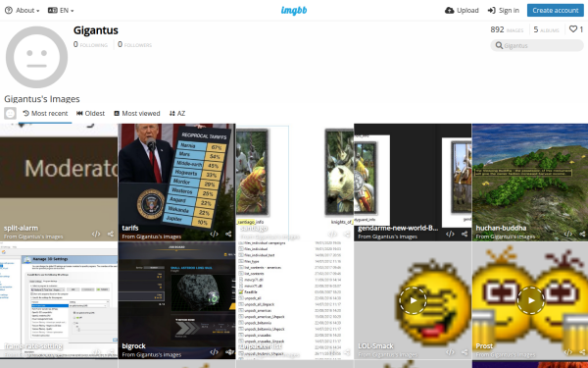The image size is (588, 368).
Task: Click the search magnifier icon
Action: click(499, 45)
